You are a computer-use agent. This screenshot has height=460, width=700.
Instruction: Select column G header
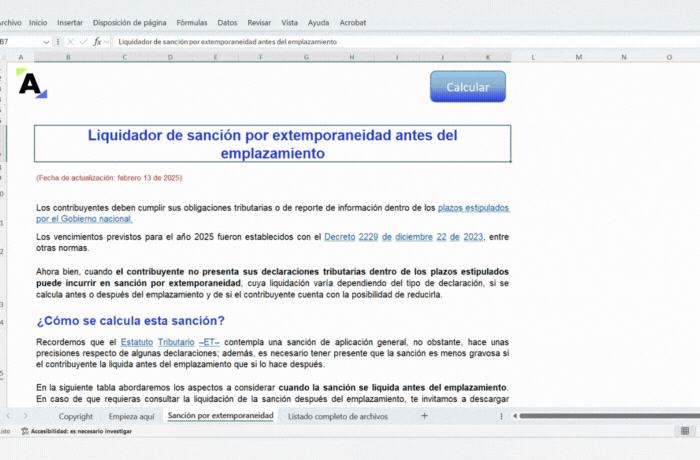pos(306,57)
